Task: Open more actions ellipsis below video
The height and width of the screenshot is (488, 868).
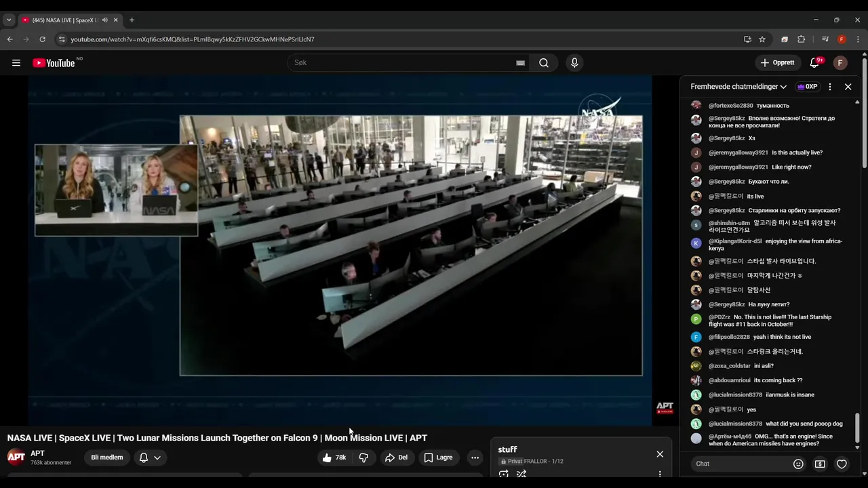Action: [475, 457]
